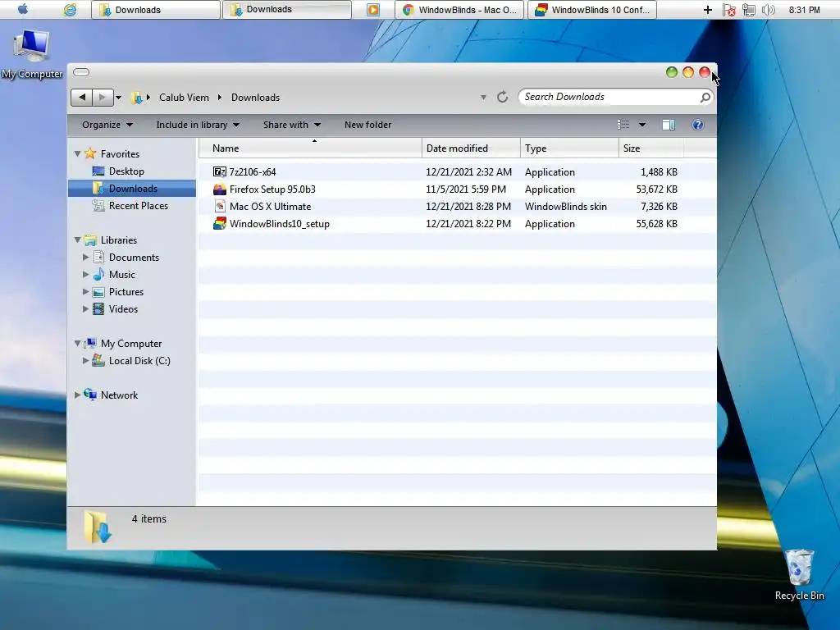Click Calub Viem in the address bar
The height and width of the screenshot is (630, 840).
(184, 98)
